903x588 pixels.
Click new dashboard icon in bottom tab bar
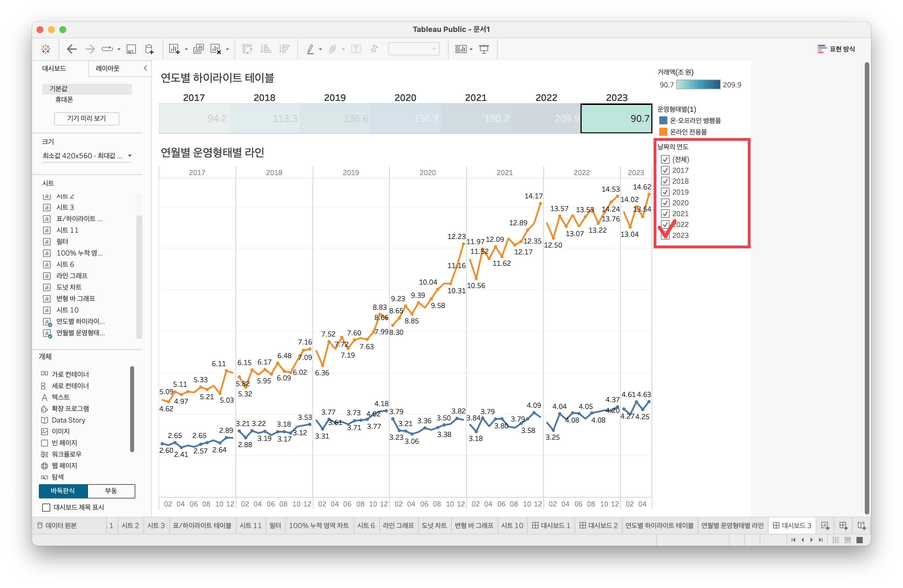click(x=843, y=526)
